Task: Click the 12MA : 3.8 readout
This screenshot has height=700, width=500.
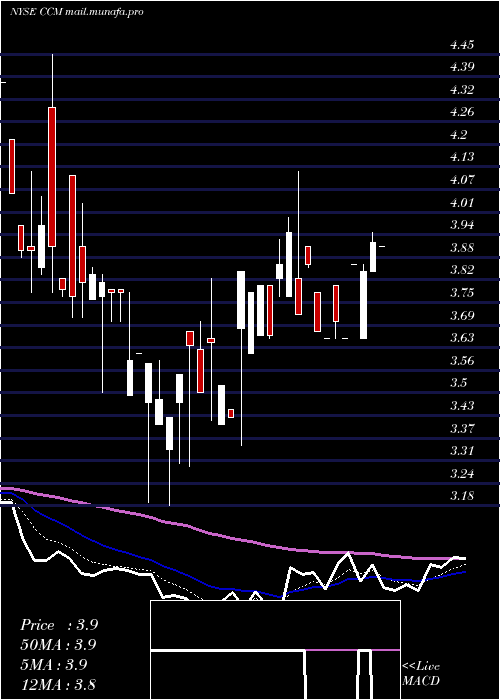Action: (x=58, y=684)
